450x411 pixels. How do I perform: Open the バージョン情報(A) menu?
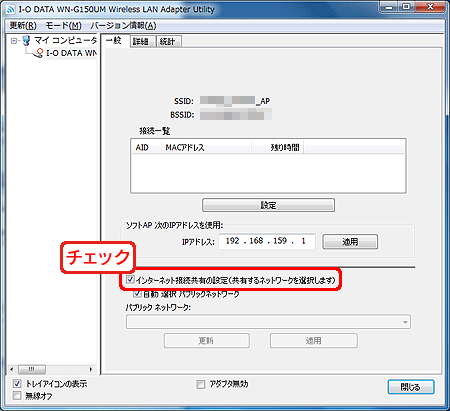123,25
